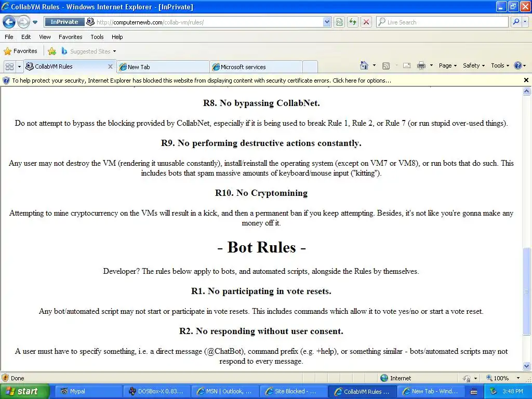
Task: Open a new blank tab button
Action: (x=310, y=67)
